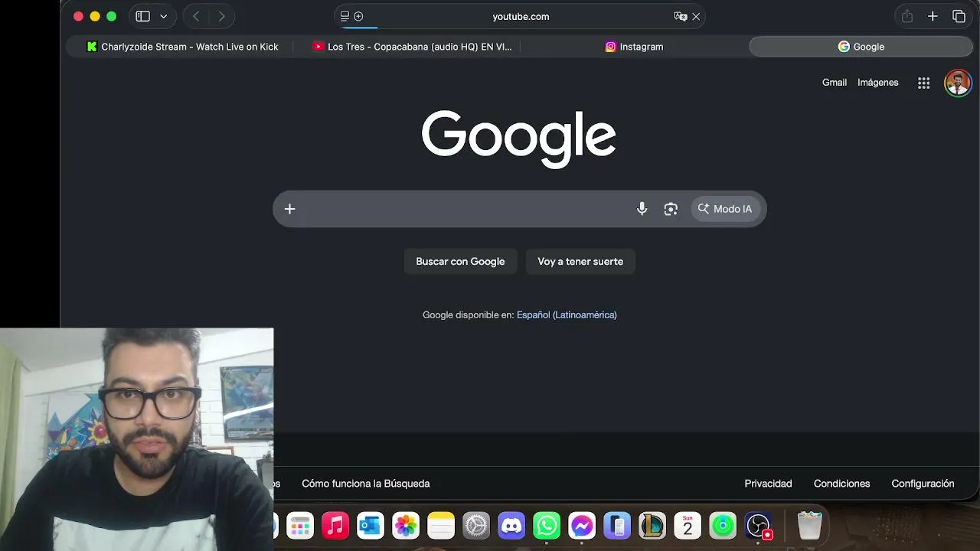Open the Condiciones link
Image resolution: width=980 pixels, height=551 pixels.
(x=841, y=484)
